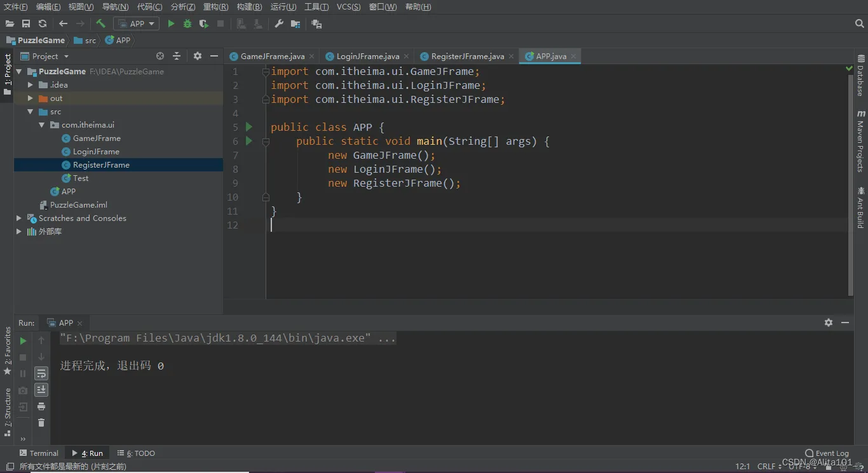The height and width of the screenshot is (473, 868).
Task: Hide the Project panel with minus icon
Action: [214, 56]
